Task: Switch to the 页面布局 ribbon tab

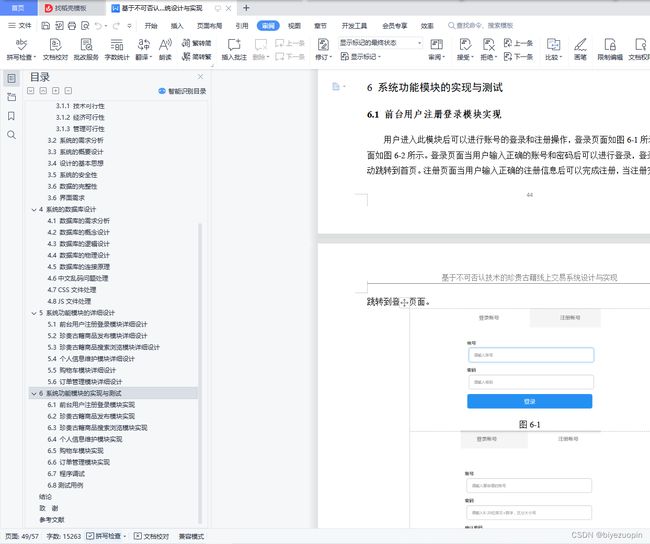Action: point(209,26)
